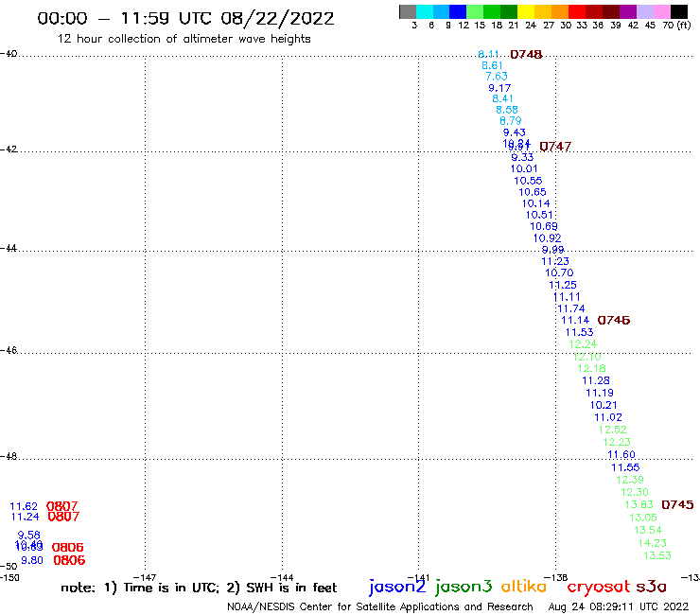
Task: Click the 0747 timestamp label
Action: [555, 147]
